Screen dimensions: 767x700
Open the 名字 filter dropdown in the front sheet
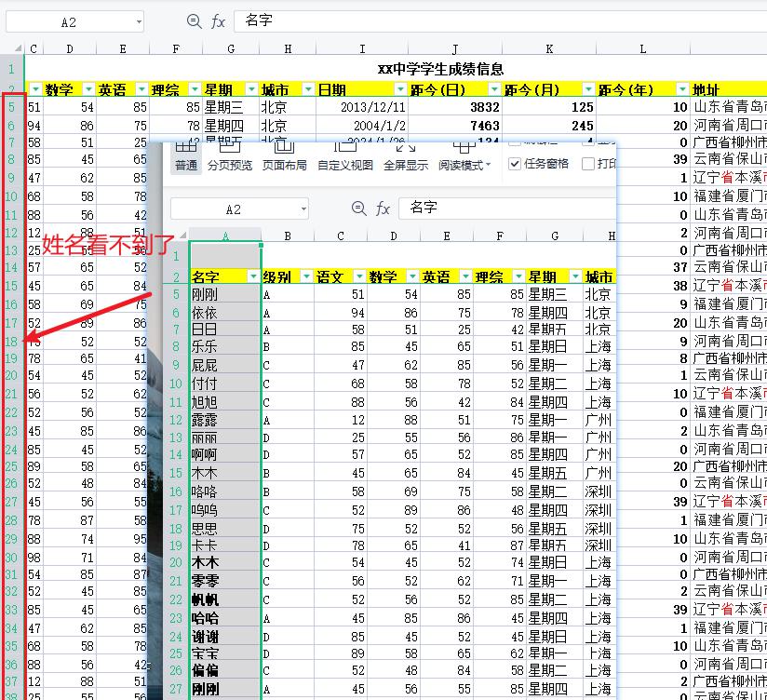[x=253, y=276]
